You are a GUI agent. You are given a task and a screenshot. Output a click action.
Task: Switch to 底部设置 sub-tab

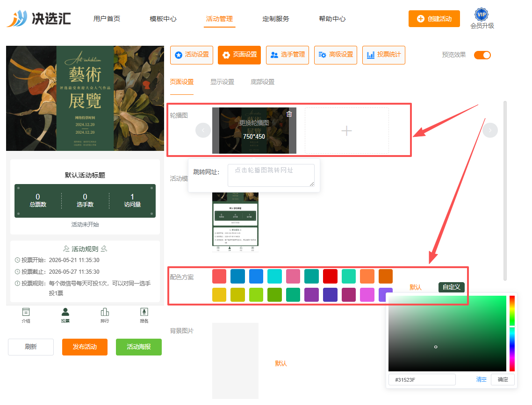pos(262,82)
